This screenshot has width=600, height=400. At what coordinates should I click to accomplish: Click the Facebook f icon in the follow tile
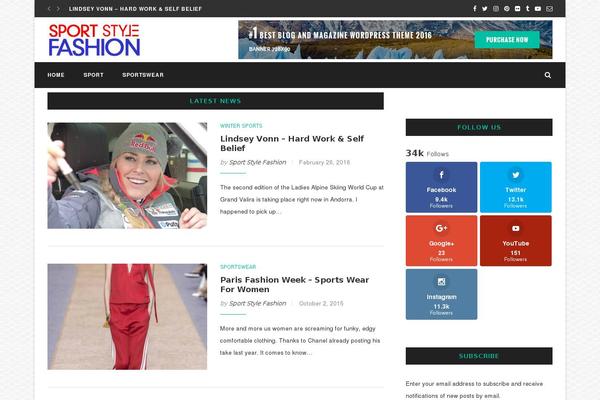coord(441,175)
